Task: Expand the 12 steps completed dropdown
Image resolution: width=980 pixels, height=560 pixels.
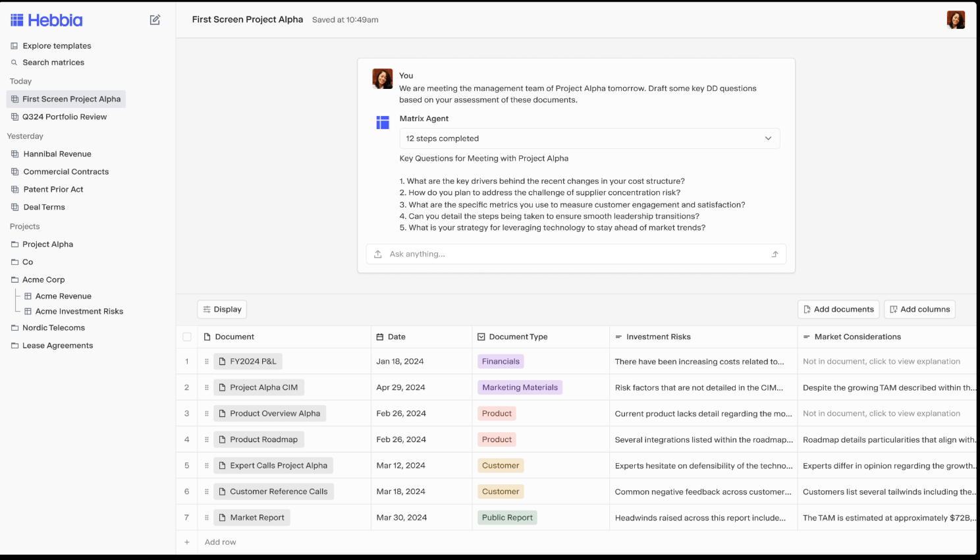Action: (589, 138)
